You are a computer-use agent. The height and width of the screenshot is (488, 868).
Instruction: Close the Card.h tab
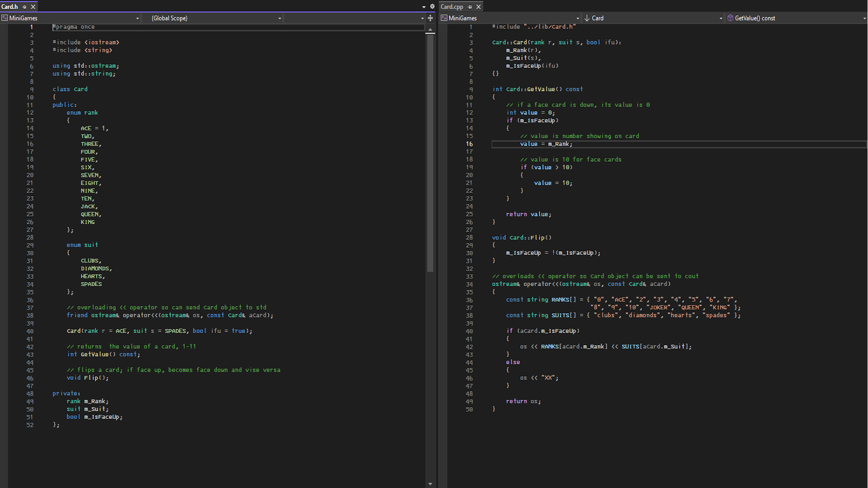click(x=33, y=7)
